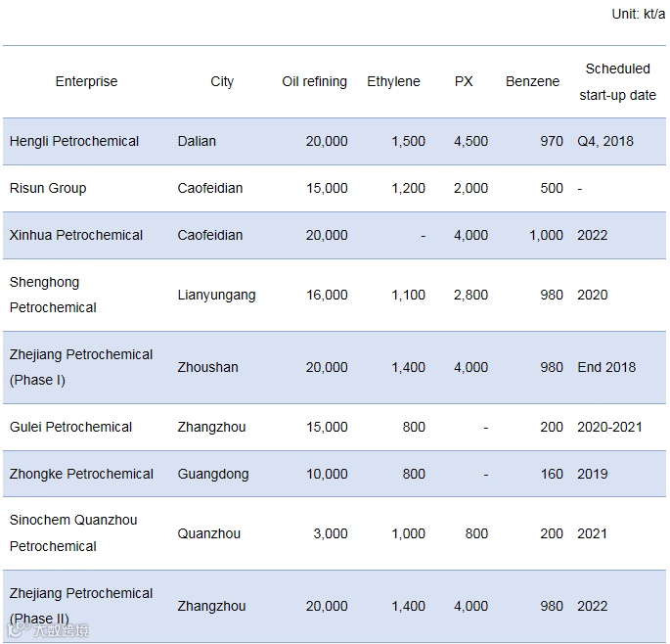Select the oil refining value 16,000
The height and width of the screenshot is (644, 670).
pyautogui.click(x=327, y=295)
